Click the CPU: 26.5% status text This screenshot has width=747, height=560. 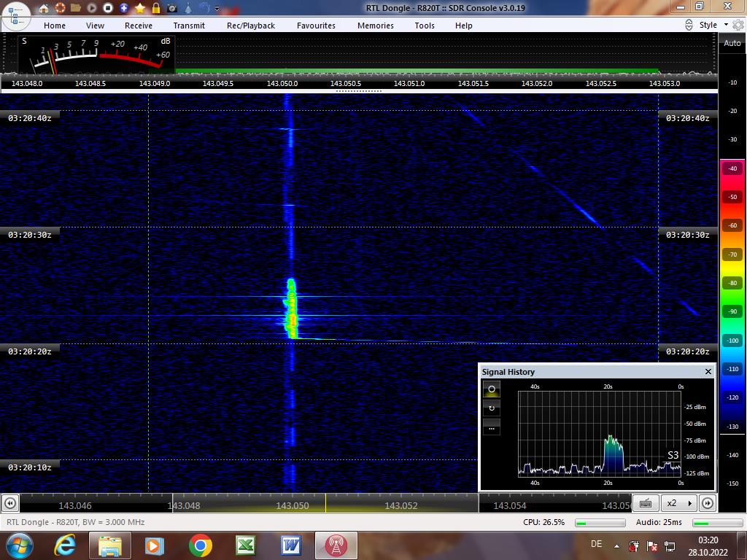pos(543,522)
